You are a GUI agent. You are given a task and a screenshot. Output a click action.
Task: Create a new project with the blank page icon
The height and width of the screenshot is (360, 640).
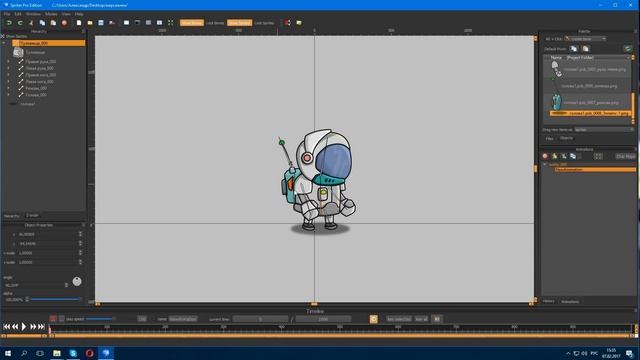pos(79,23)
